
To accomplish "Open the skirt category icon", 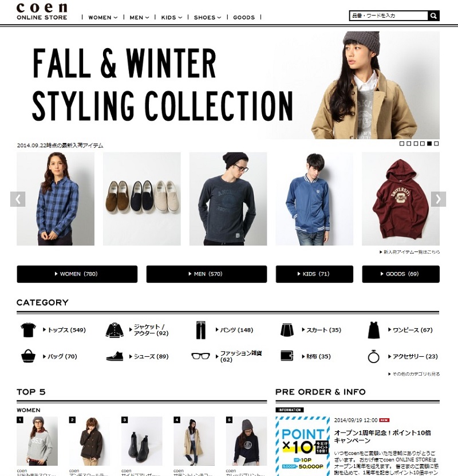I will tap(287, 330).
